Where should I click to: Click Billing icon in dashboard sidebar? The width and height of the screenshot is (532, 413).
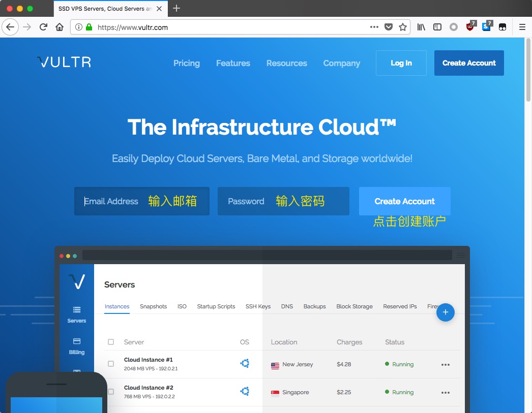[x=77, y=346]
